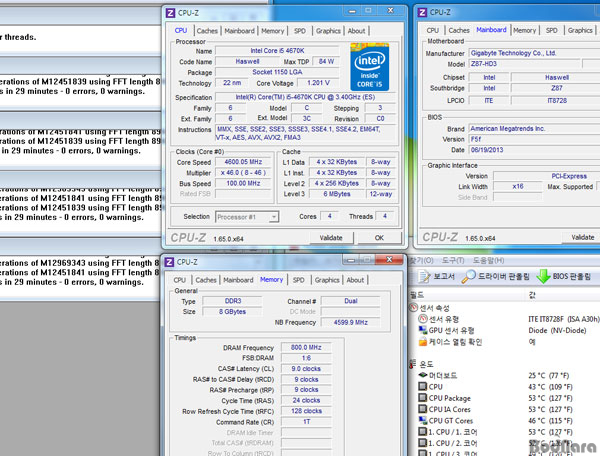The width and height of the screenshot is (600, 456).
Task: Click the green arrow BIOS update icon
Action: tap(543, 276)
